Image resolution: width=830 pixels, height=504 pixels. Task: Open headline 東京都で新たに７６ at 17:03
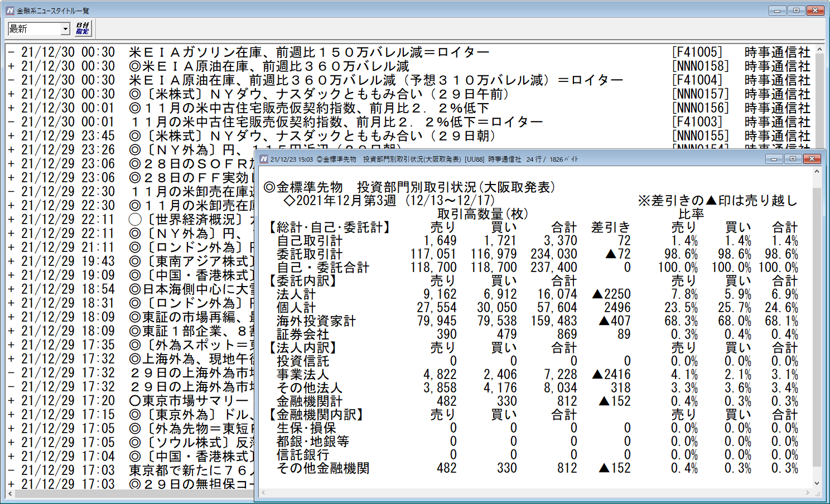190,471
